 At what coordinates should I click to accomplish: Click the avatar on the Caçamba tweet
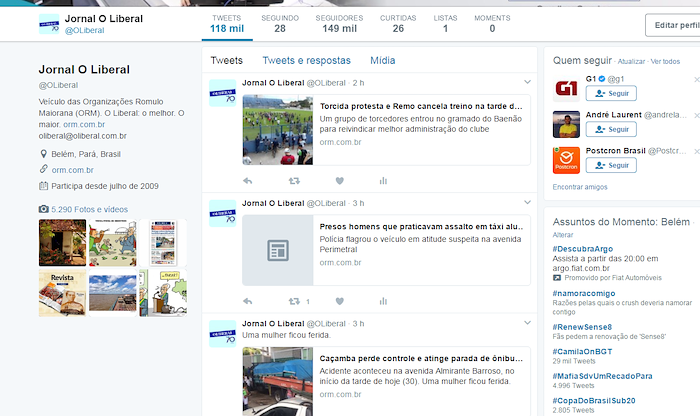point(223,334)
